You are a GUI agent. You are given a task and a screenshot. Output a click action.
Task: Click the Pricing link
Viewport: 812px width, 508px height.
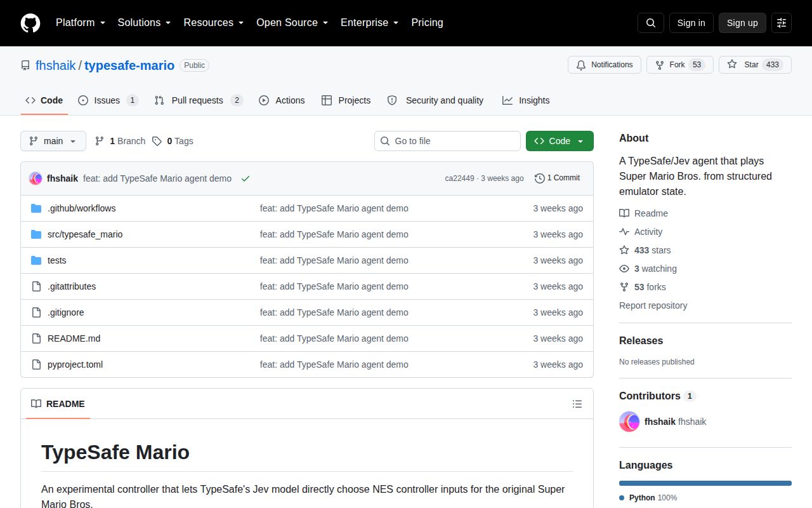427,23
